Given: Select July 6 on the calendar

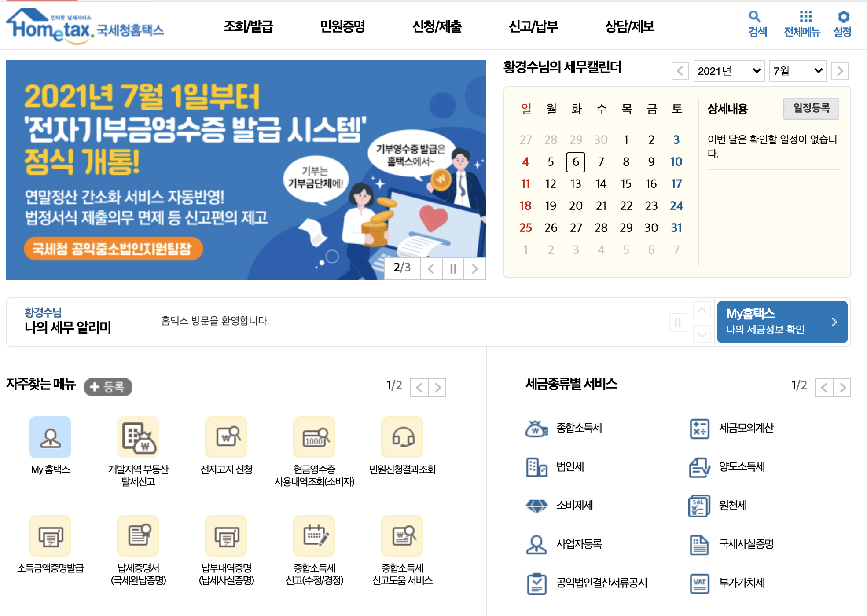Looking at the screenshot, I should tap(575, 162).
